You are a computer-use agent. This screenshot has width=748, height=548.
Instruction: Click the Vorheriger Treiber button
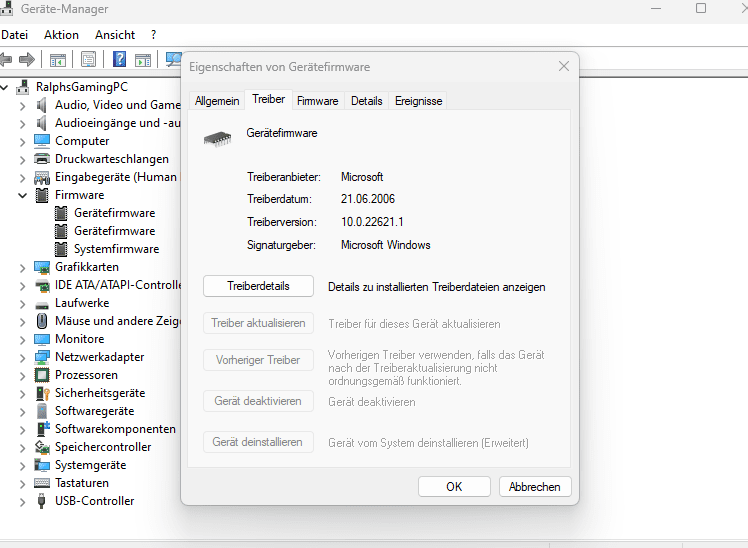[258, 360]
